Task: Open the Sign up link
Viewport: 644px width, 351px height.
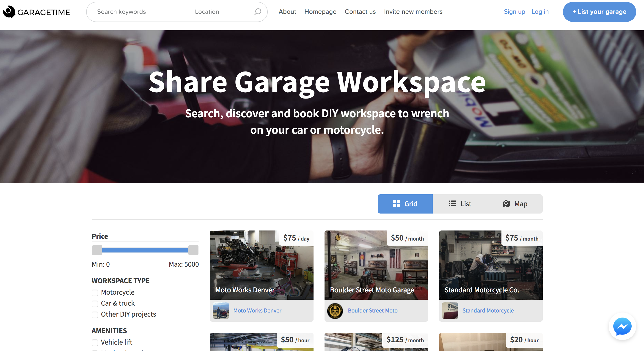Action: tap(514, 11)
